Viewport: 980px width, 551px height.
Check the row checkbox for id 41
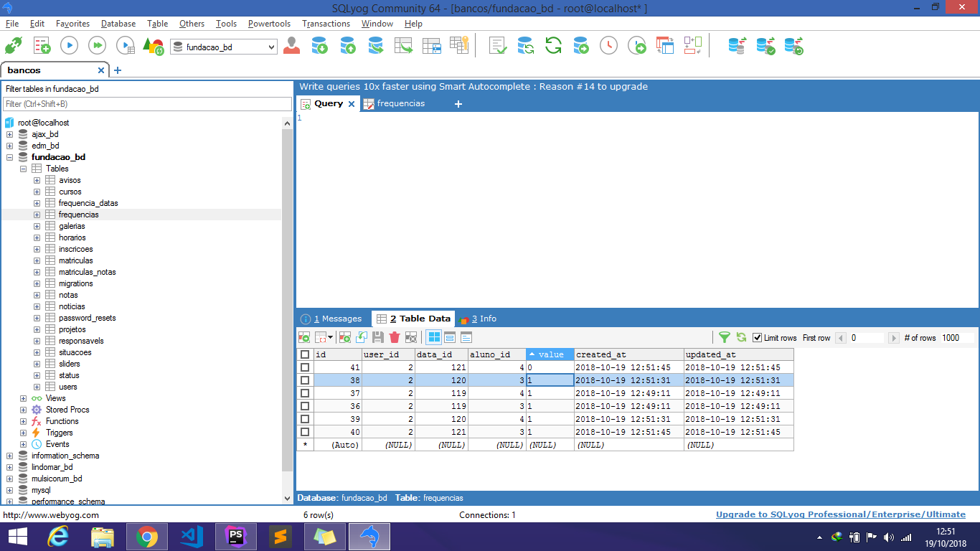pos(305,367)
